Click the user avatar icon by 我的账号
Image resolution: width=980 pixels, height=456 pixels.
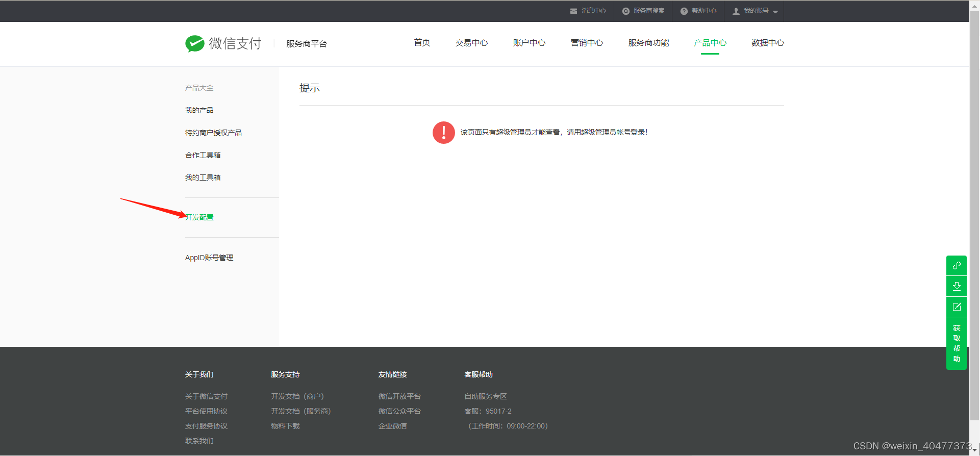736,11
